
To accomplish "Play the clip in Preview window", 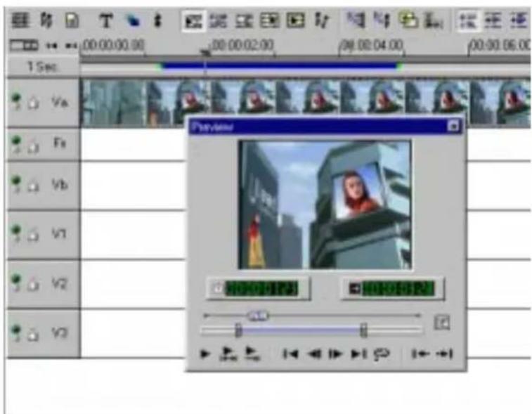I will 205,354.
